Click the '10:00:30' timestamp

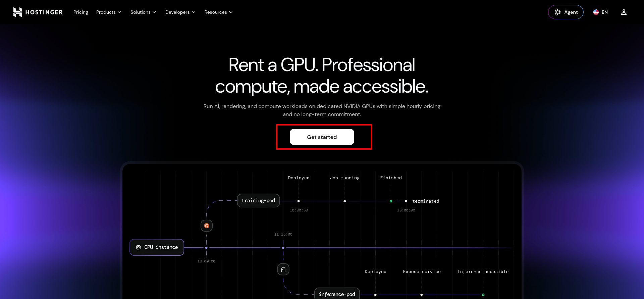pyautogui.click(x=299, y=210)
